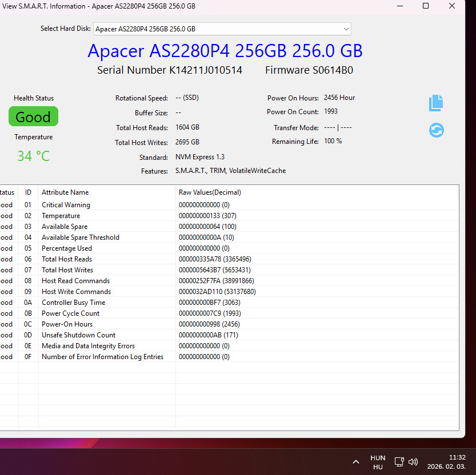
Task: Click the large blue Apacer AS2280P4 heading
Action: [x=225, y=51]
